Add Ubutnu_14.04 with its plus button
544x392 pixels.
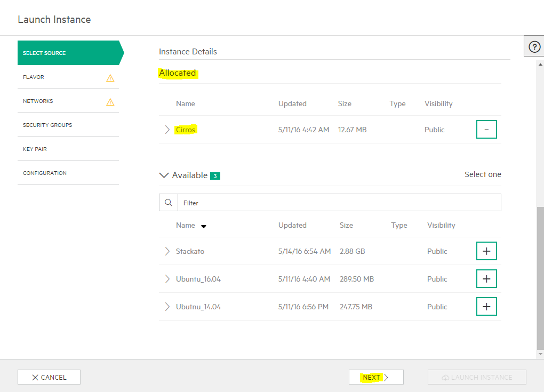pyautogui.click(x=486, y=306)
